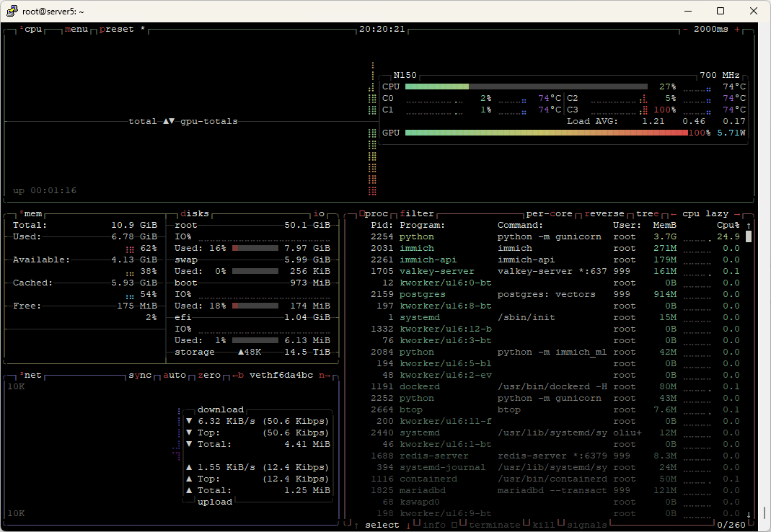Click the GPU usage bar

tap(545, 133)
